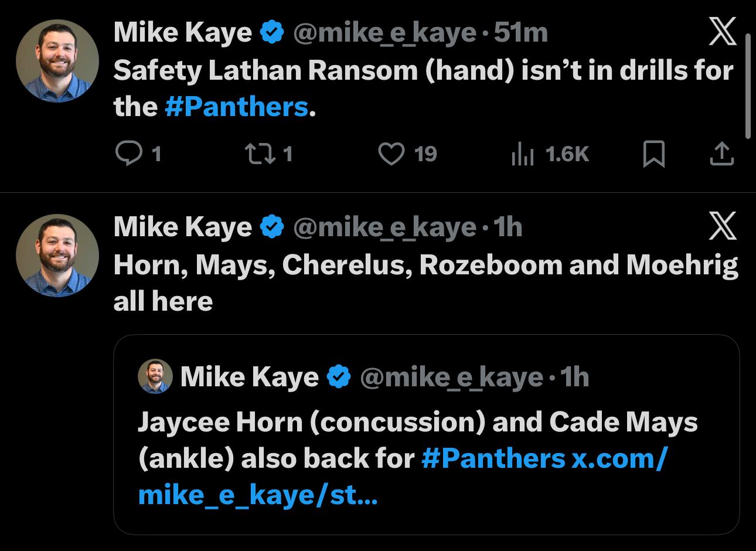Share the Lathan Ransom tweet
Viewport: 756px width, 551px height.
[721, 154]
